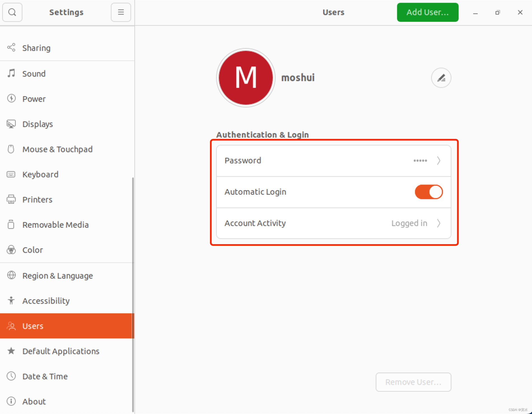Close the Settings window
532x414 pixels.
point(520,13)
